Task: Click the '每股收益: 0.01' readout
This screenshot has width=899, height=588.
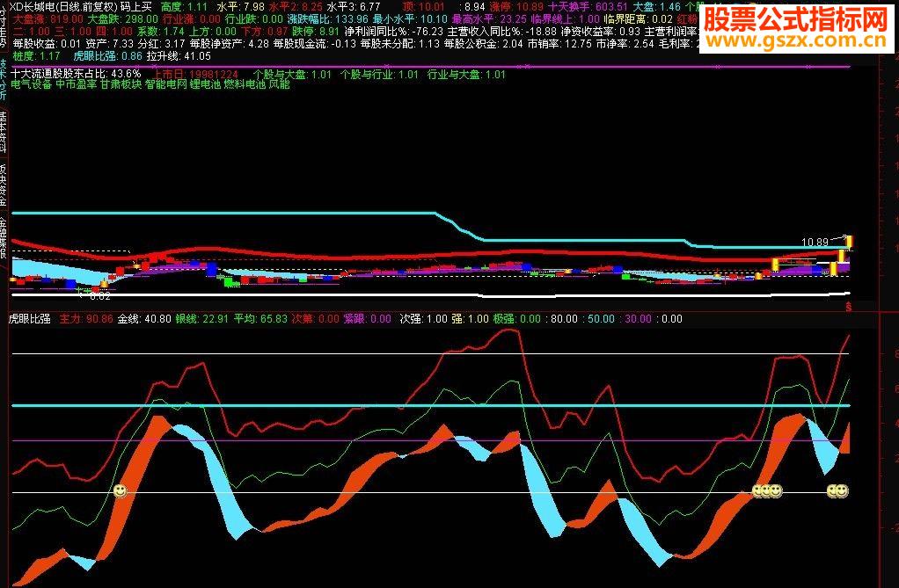Action: pos(47,44)
